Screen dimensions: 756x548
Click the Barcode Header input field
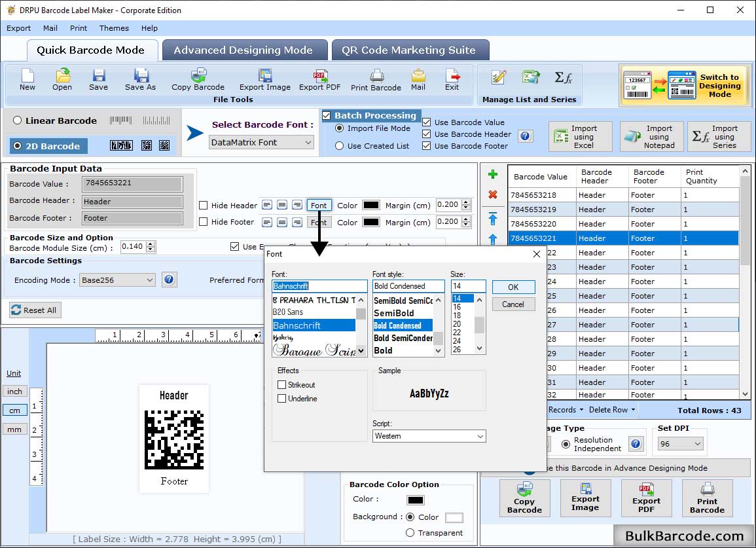tap(132, 202)
